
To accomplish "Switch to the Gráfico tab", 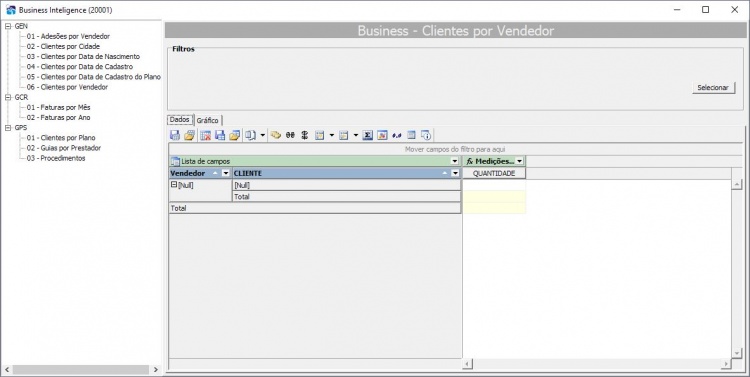I will click(x=208, y=121).
